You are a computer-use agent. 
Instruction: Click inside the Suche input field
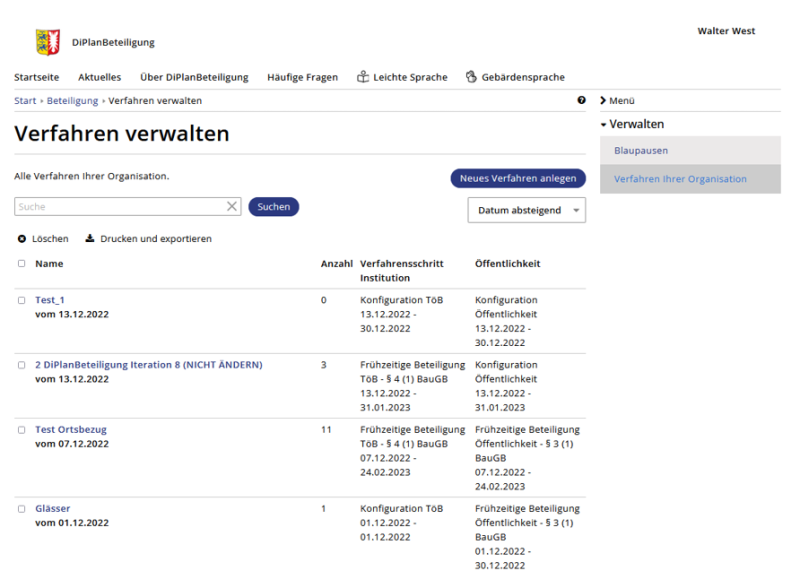(110, 207)
